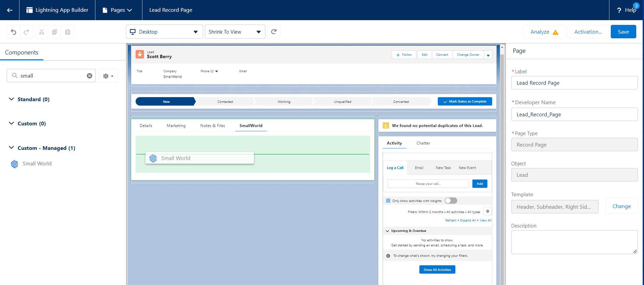Open the Pages menu
644x285 pixels.
click(x=117, y=10)
